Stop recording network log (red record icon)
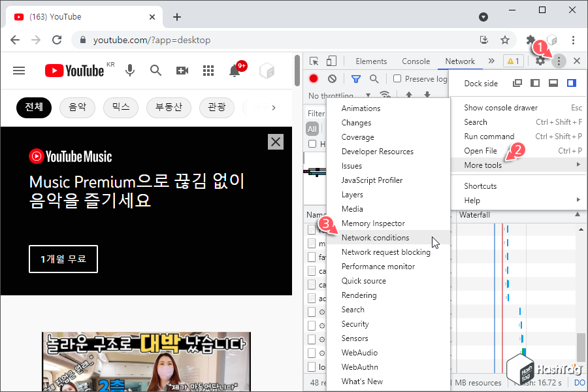Screen dimensions: 588x392 (314, 78)
